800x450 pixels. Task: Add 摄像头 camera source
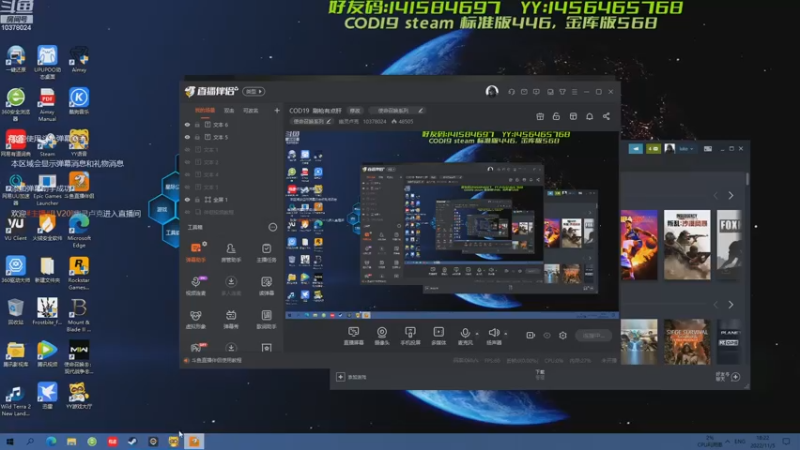(x=382, y=336)
